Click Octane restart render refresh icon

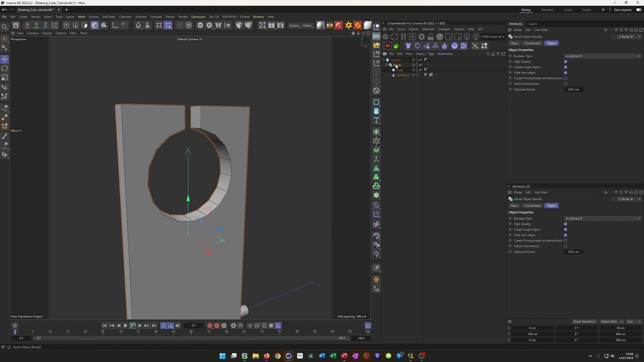click(395, 37)
